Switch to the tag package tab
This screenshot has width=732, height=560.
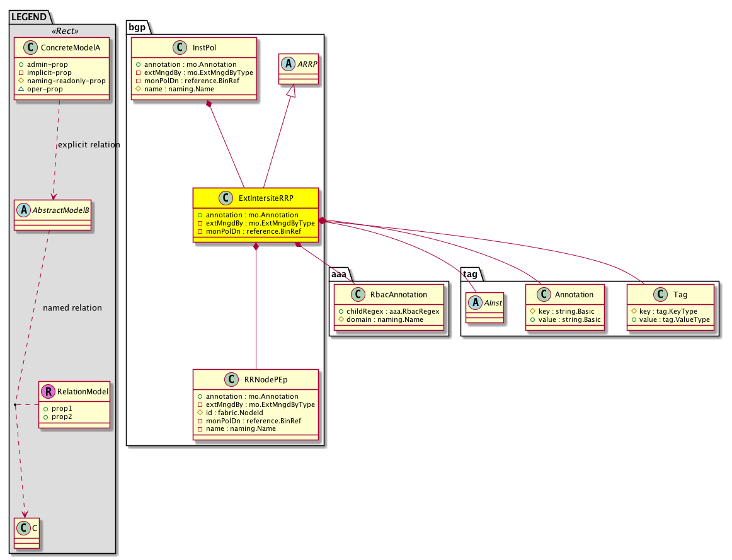coord(470,273)
